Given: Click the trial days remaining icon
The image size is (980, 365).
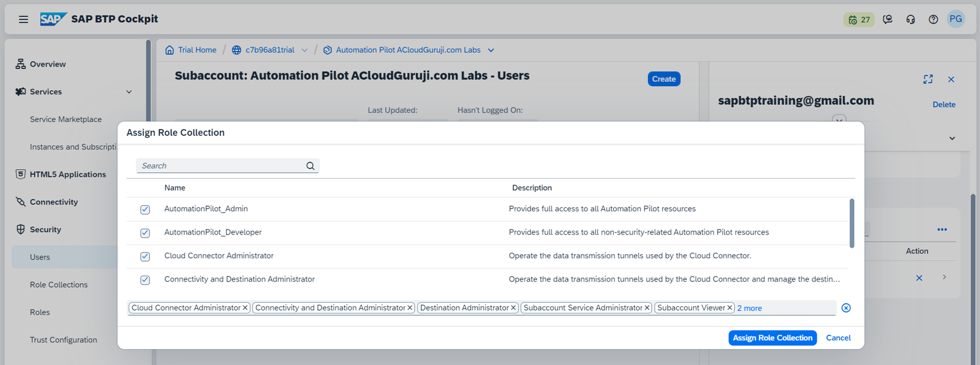Looking at the screenshot, I should 858,20.
